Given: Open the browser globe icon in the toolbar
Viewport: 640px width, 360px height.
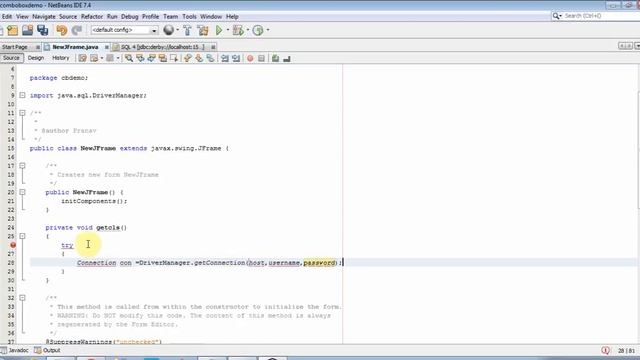Looking at the screenshot, I should click(x=168, y=30).
